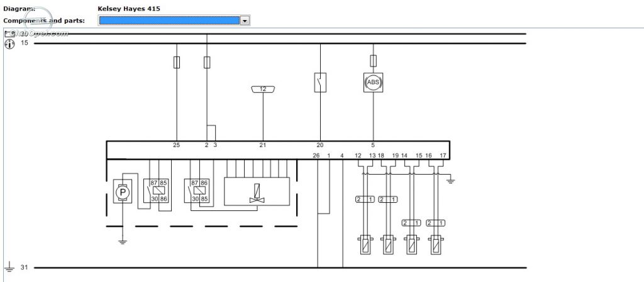Click control unit pin label 18
This screenshot has height=282, width=644.
click(381, 155)
